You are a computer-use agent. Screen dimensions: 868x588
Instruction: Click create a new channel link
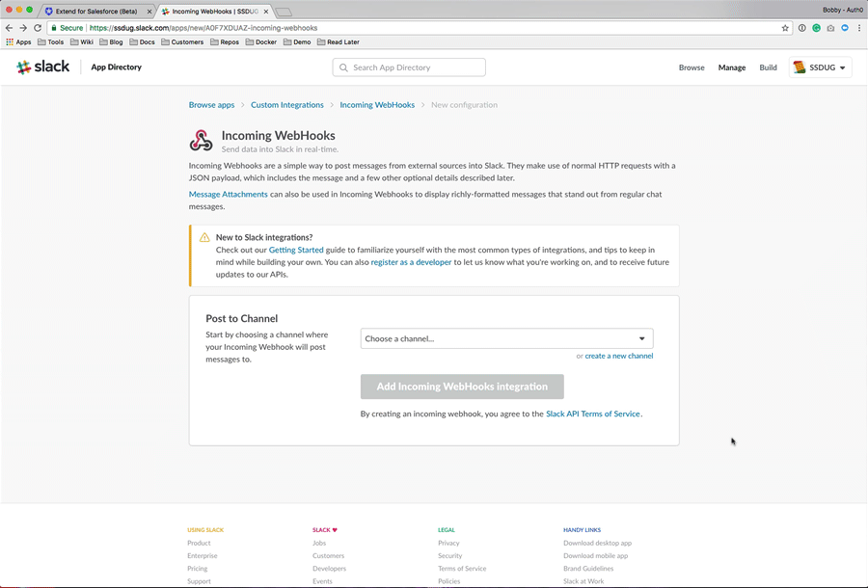(619, 356)
